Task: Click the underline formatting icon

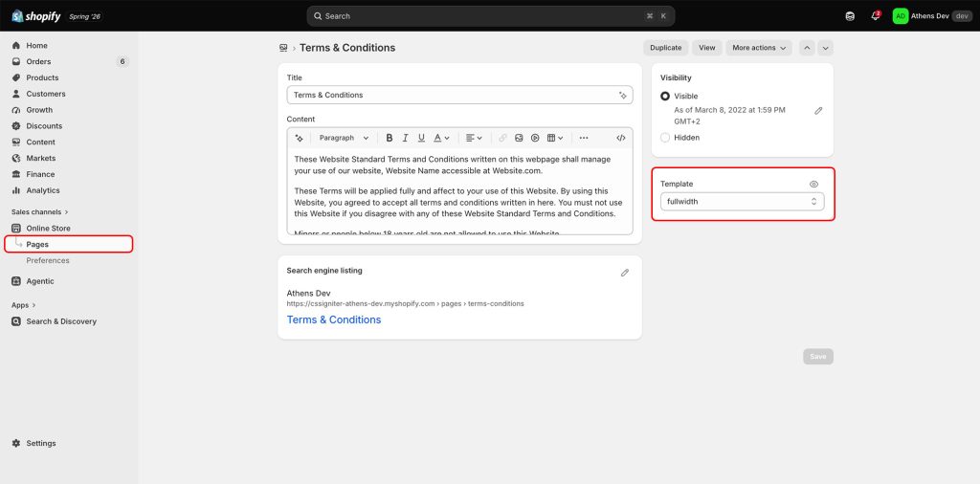Action: 421,138
